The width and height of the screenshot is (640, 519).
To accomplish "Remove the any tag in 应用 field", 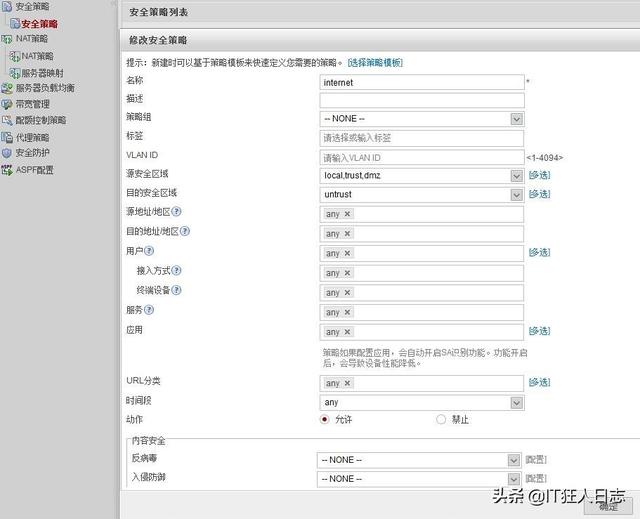I will (x=347, y=332).
